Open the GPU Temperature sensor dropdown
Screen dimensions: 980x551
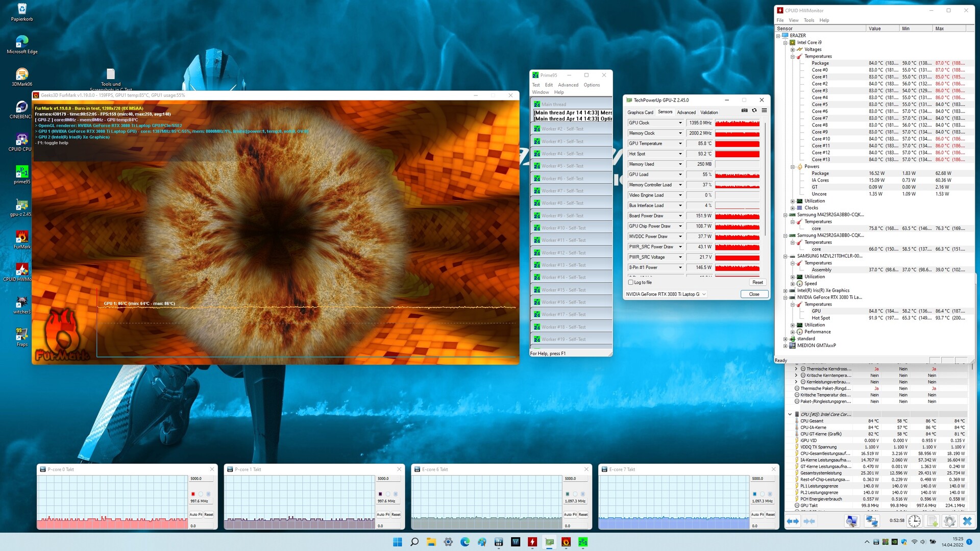680,143
